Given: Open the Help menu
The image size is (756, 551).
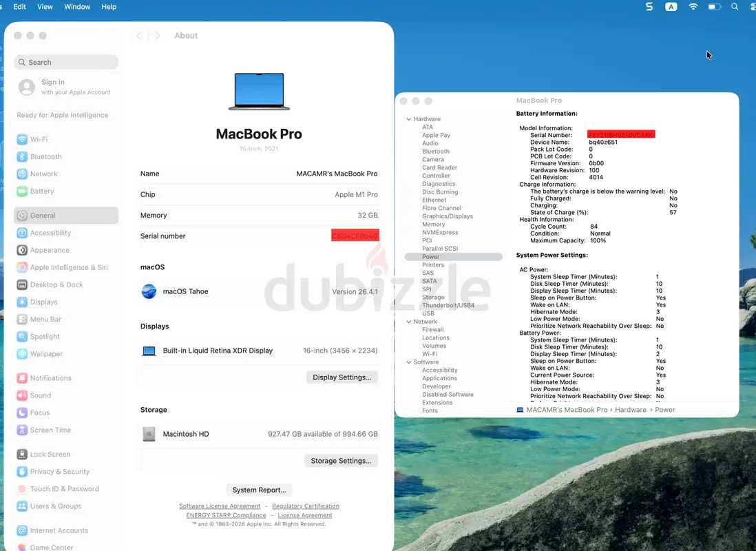Looking at the screenshot, I should coord(109,7).
